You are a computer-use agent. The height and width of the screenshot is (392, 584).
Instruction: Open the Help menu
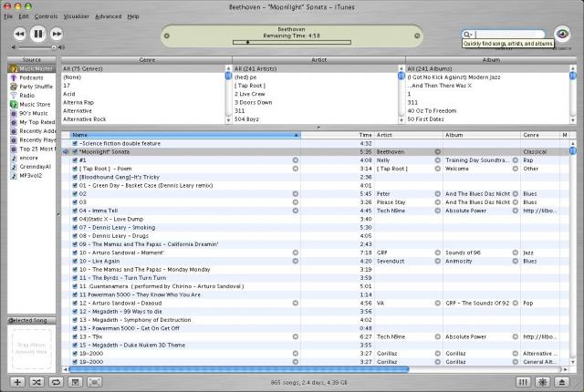coord(133,16)
